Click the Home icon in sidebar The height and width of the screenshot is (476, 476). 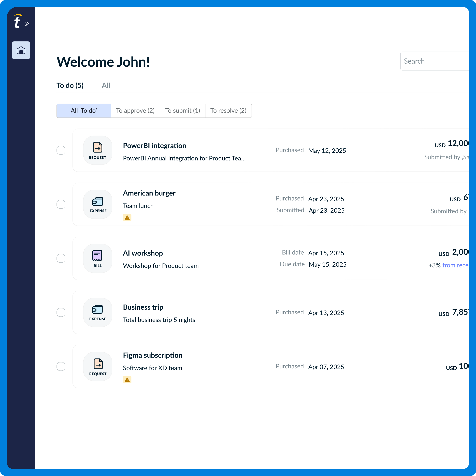[21, 50]
